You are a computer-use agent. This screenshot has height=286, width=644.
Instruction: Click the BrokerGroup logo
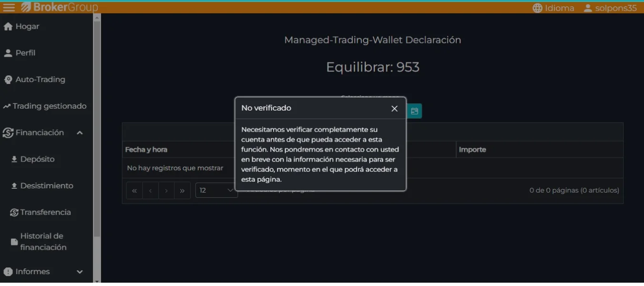(x=59, y=7)
